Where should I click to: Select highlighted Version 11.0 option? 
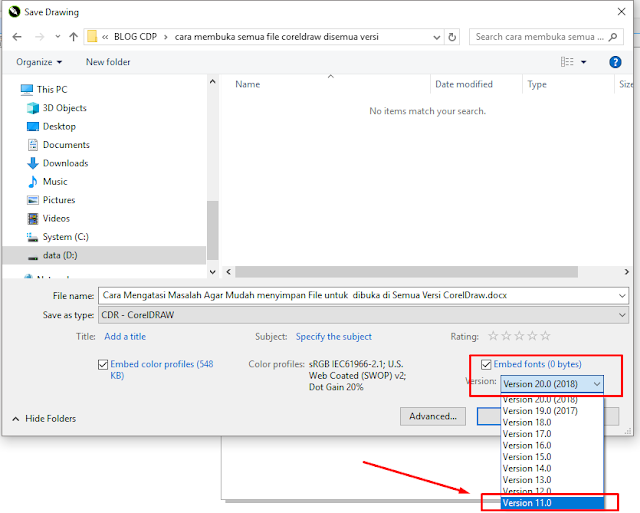(x=552, y=503)
